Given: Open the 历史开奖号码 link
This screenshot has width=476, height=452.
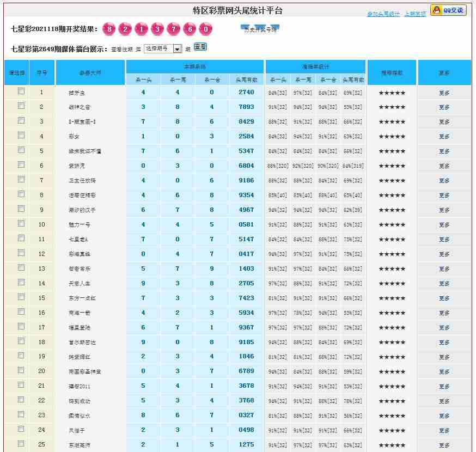Looking at the screenshot, I should (x=260, y=29).
